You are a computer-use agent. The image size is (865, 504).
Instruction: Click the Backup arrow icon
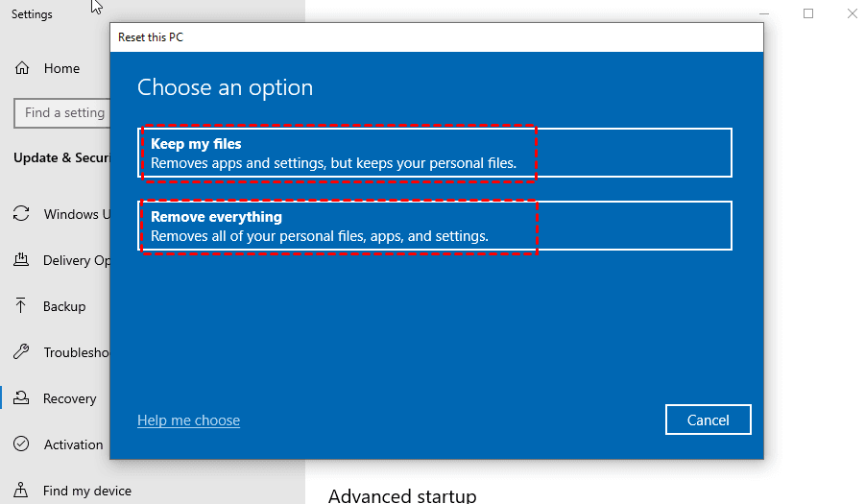point(21,306)
